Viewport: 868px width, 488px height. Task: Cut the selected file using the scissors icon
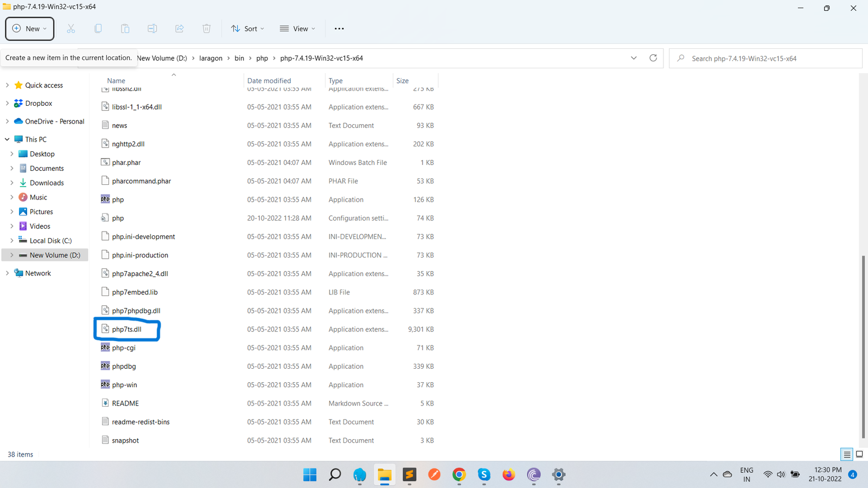[x=71, y=28]
